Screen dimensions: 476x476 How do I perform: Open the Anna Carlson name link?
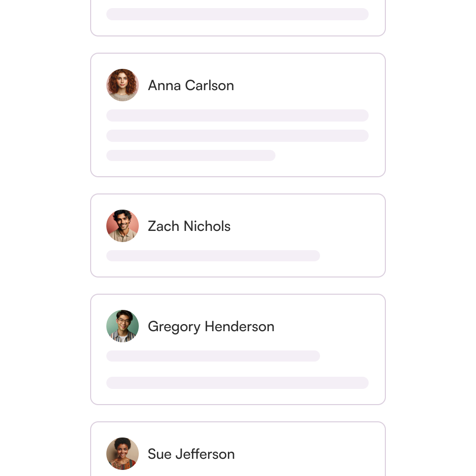click(x=191, y=86)
